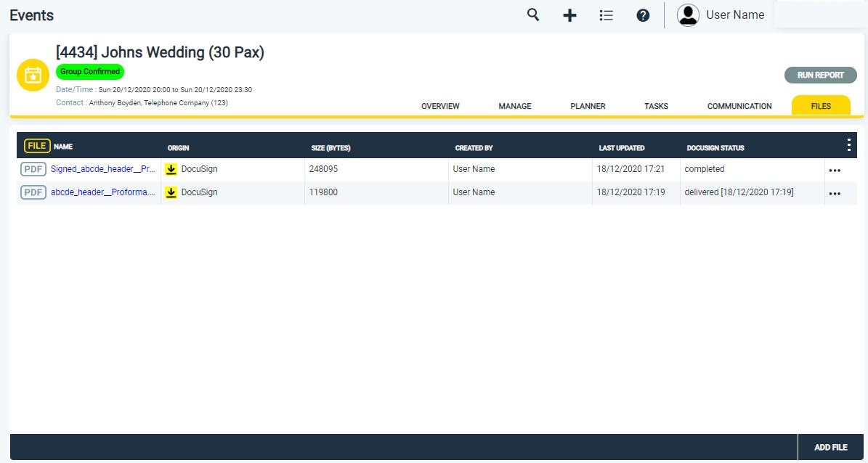Switch to the Planner tab

coord(588,106)
